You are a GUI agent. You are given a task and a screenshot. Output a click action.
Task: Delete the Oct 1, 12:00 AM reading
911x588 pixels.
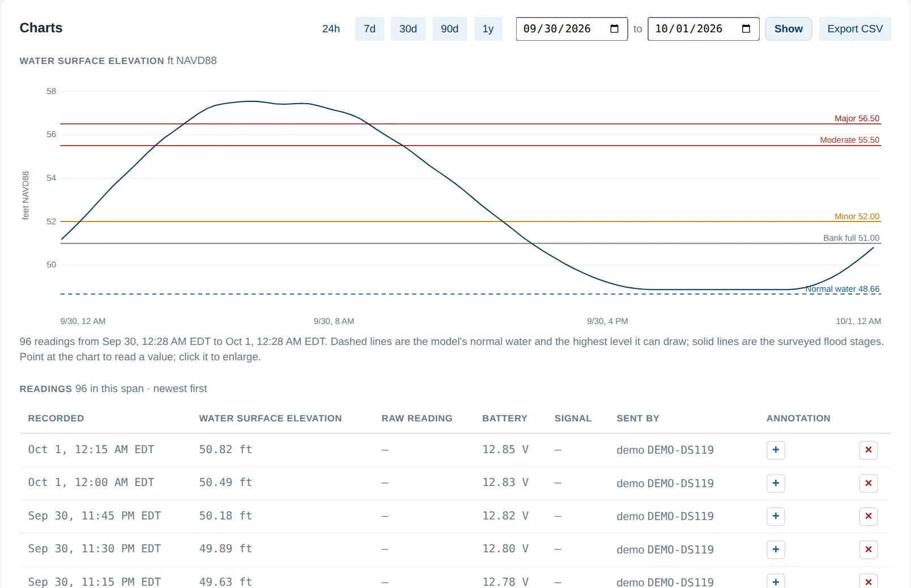(x=869, y=483)
